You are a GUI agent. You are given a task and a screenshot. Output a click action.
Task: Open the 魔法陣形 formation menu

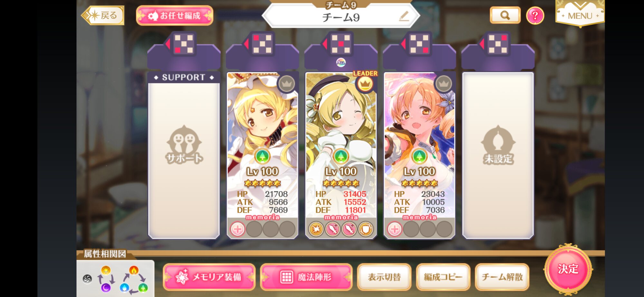pos(306,277)
